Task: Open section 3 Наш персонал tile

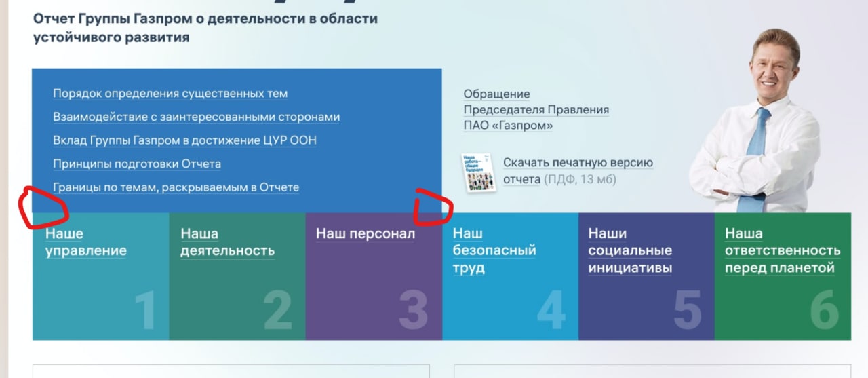Action: click(x=374, y=276)
